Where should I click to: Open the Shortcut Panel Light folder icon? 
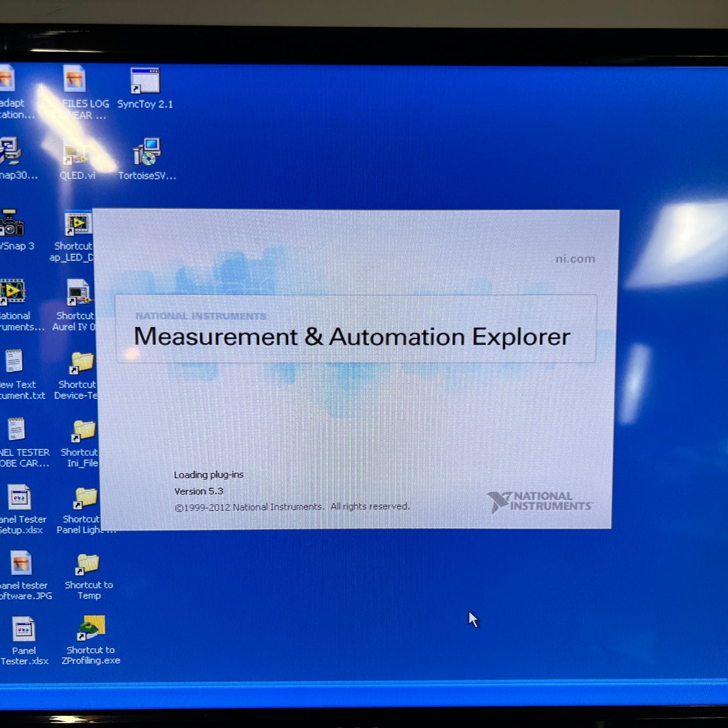pyautogui.click(x=85, y=498)
